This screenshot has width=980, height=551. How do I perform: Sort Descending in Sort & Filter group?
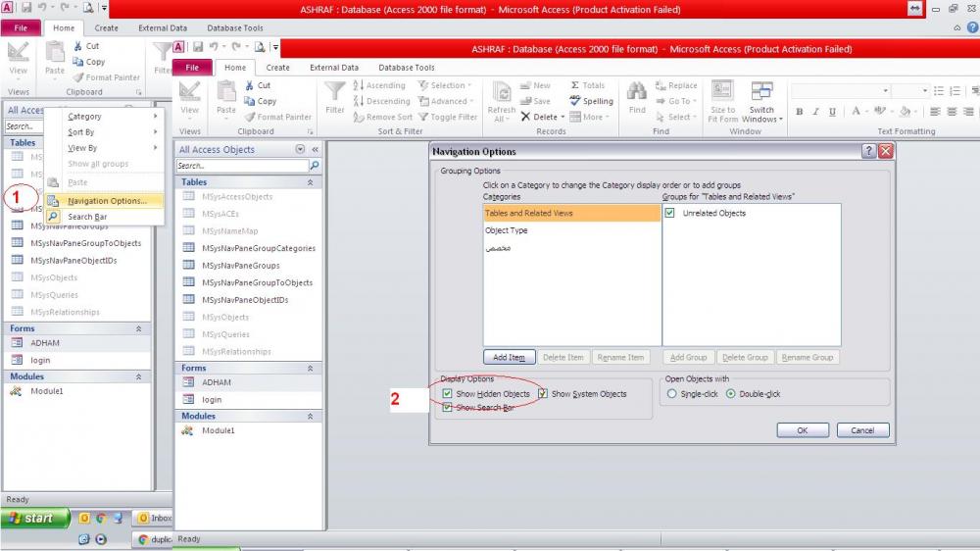pyautogui.click(x=382, y=101)
